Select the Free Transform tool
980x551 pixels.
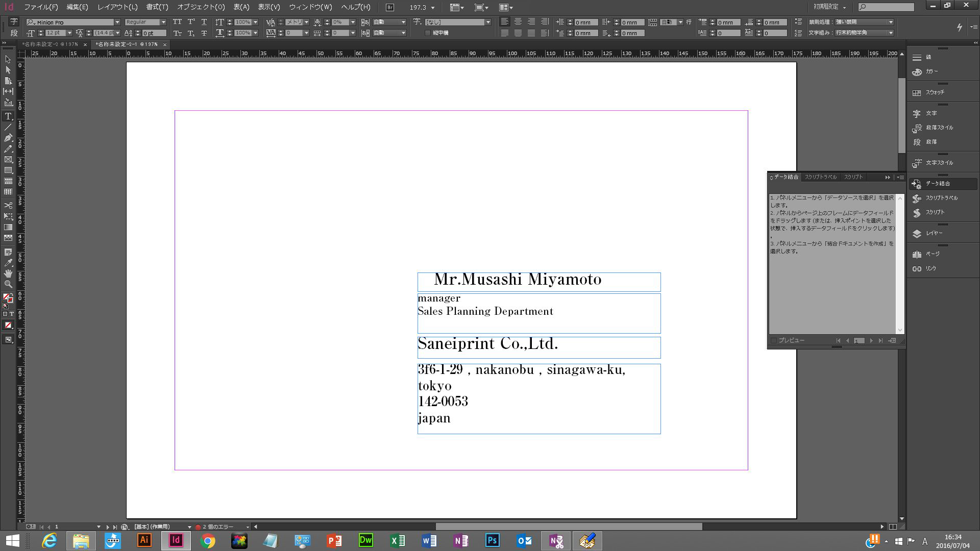tap(8, 216)
